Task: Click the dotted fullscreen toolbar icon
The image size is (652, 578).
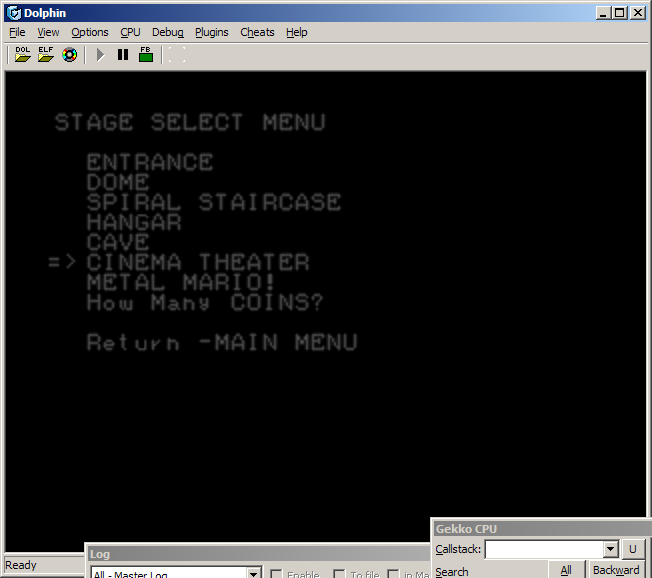Action: click(x=177, y=54)
